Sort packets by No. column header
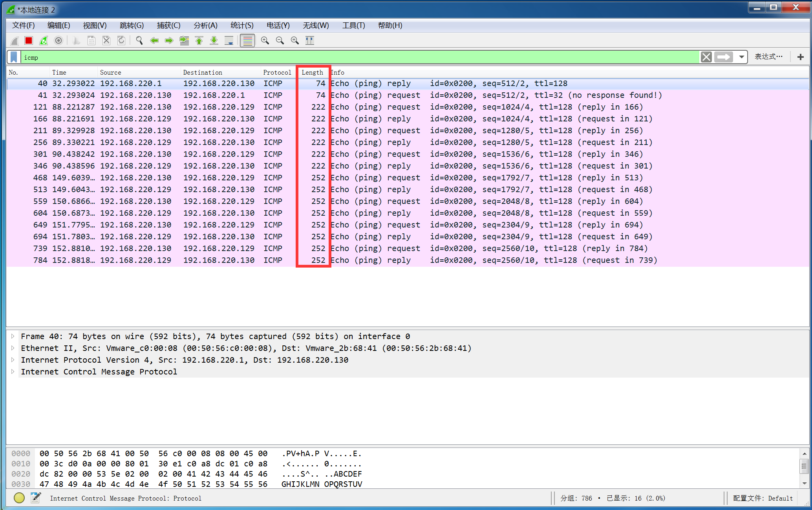The height and width of the screenshot is (510, 812). [28, 72]
